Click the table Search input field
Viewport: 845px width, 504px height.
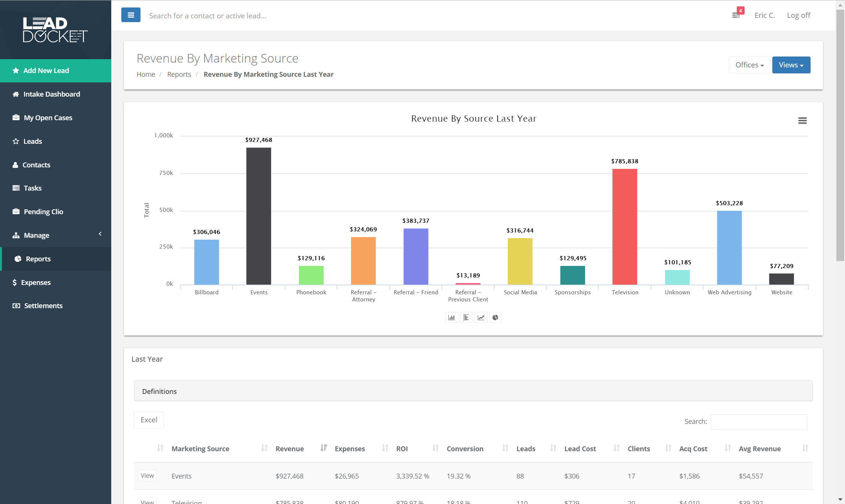tap(758, 422)
